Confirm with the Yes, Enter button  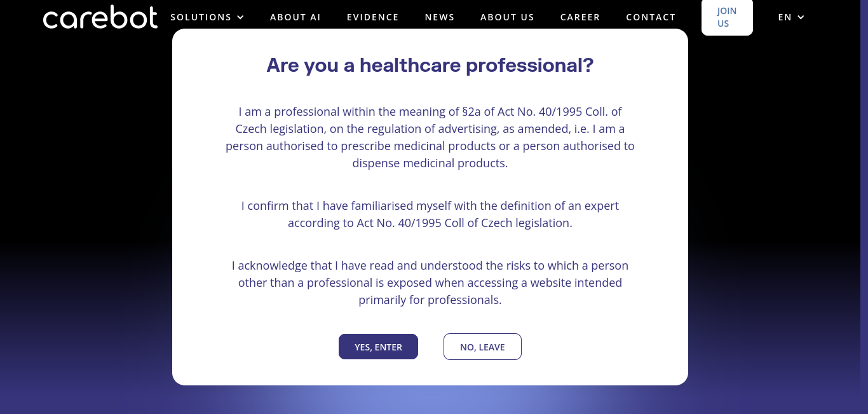pyautogui.click(x=378, y=347)
